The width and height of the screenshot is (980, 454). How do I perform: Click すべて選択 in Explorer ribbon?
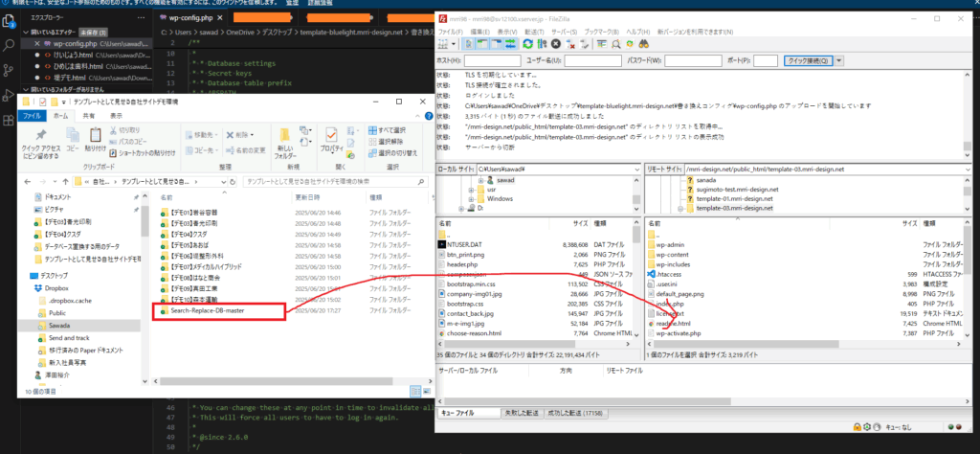click(391, 129)
